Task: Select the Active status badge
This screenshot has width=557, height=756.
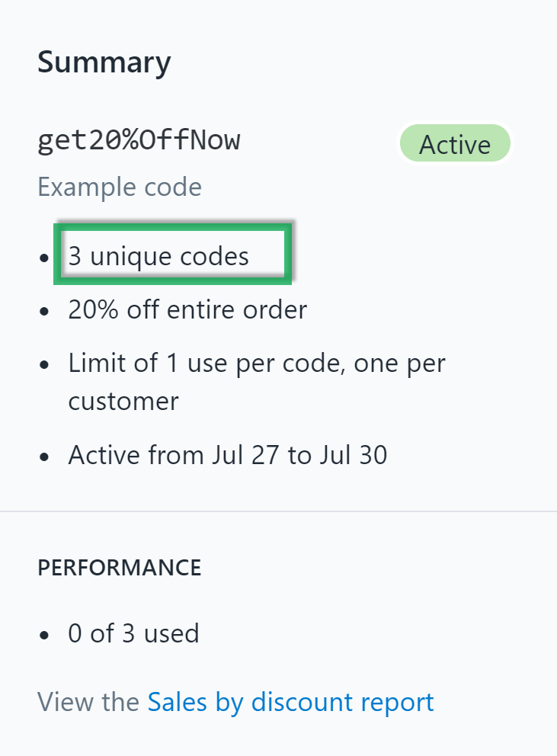Action: click(455, 144)
